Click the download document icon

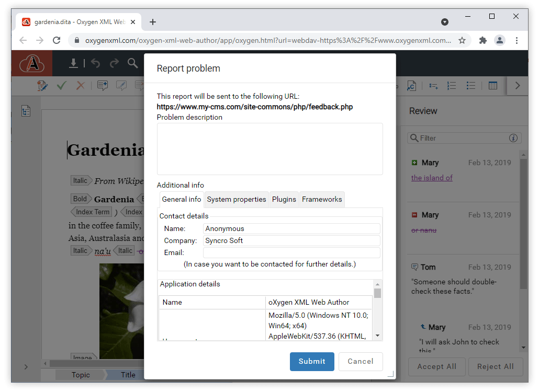pyautogui.click(x=73, y=63)
